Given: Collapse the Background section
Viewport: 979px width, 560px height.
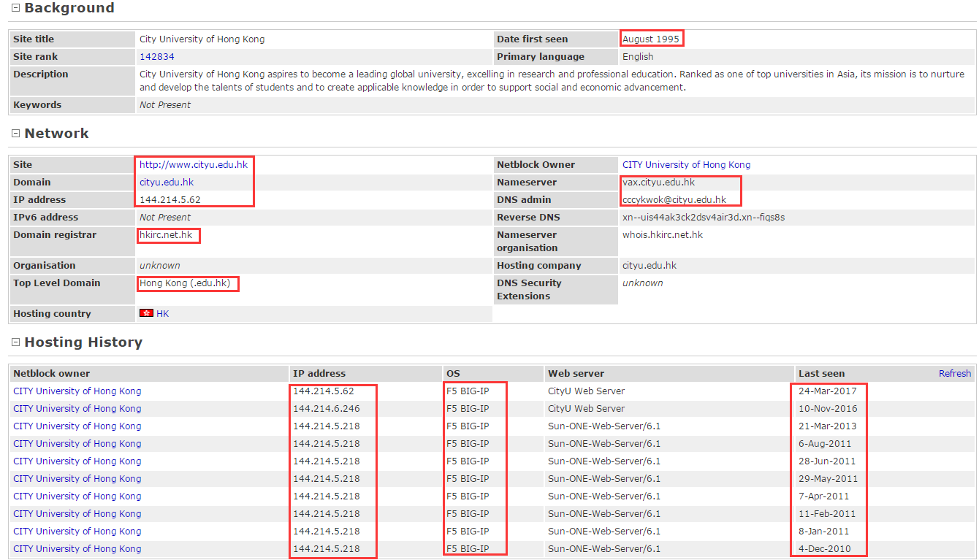Looking at the screenshot, I should tap(15, 9).
